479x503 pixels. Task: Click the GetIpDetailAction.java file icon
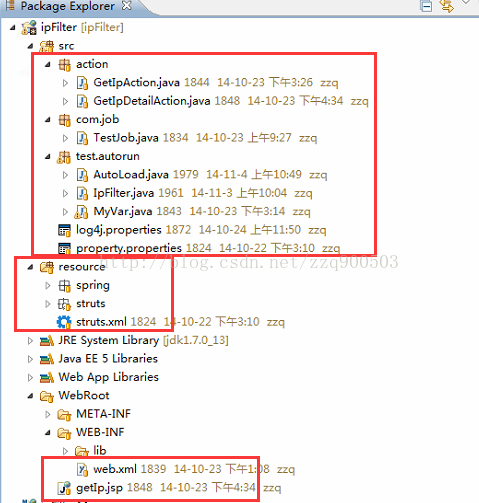82,101
